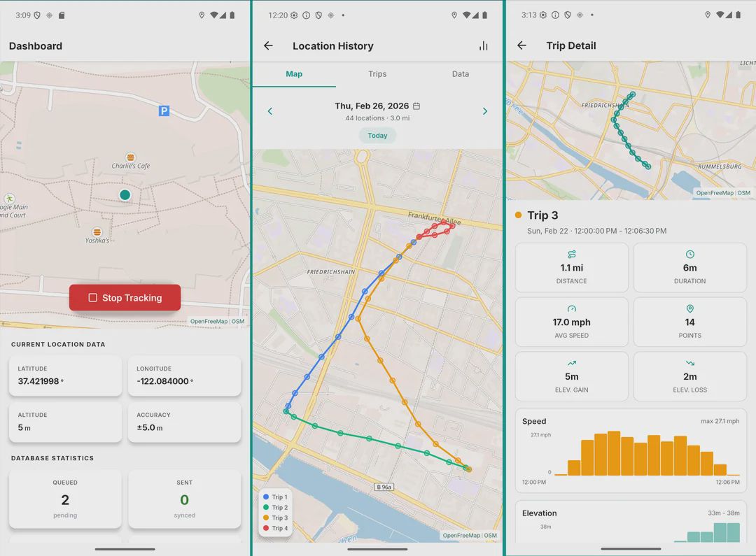This screenshot has width=756, height=556.
Task: Tap Charlie's Cafe map marker
Action: (130, 157)
